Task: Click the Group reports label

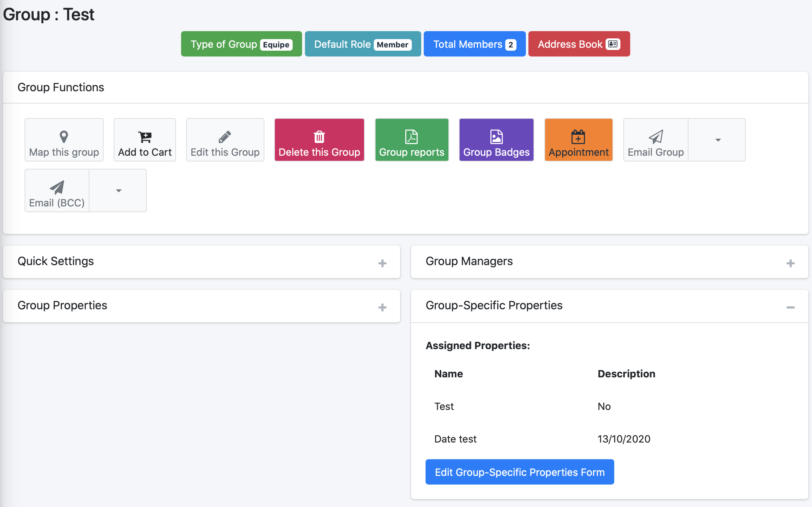Action: pos(412,152)
